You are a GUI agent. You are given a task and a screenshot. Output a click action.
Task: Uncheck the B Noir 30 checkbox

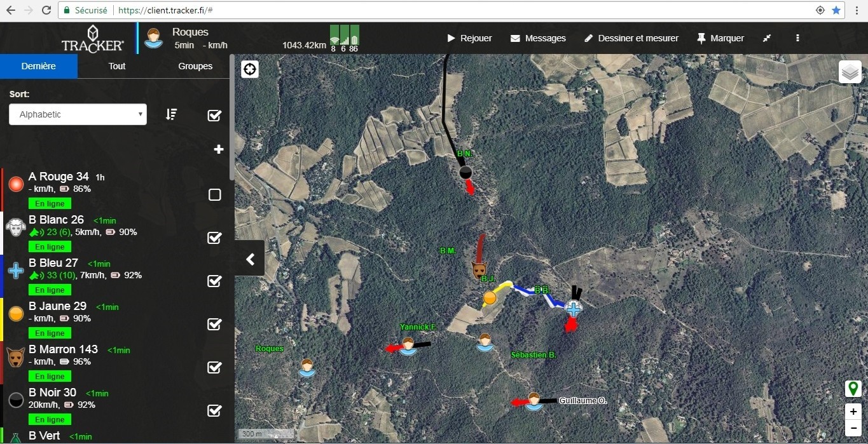[x=214, y=410]
